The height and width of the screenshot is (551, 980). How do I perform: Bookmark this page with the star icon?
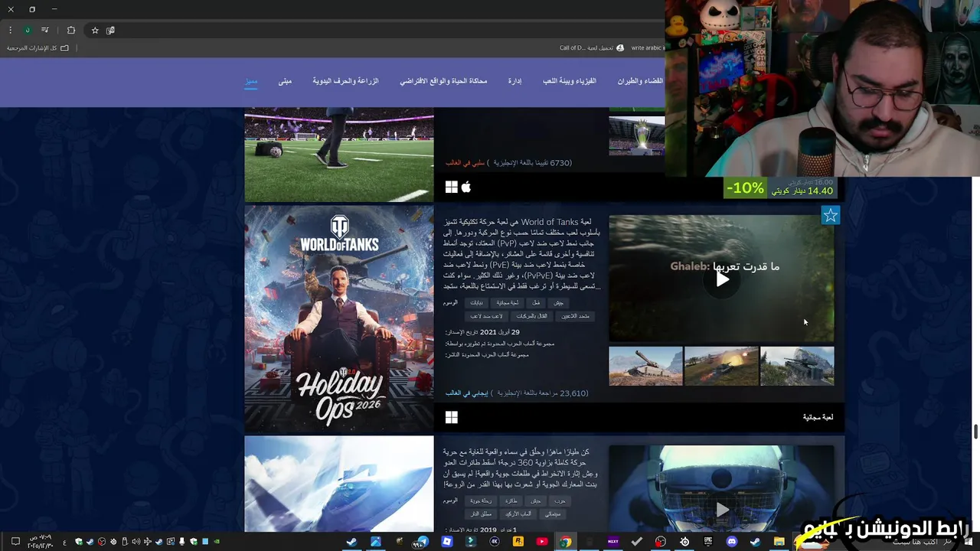(x=95, y=30)
